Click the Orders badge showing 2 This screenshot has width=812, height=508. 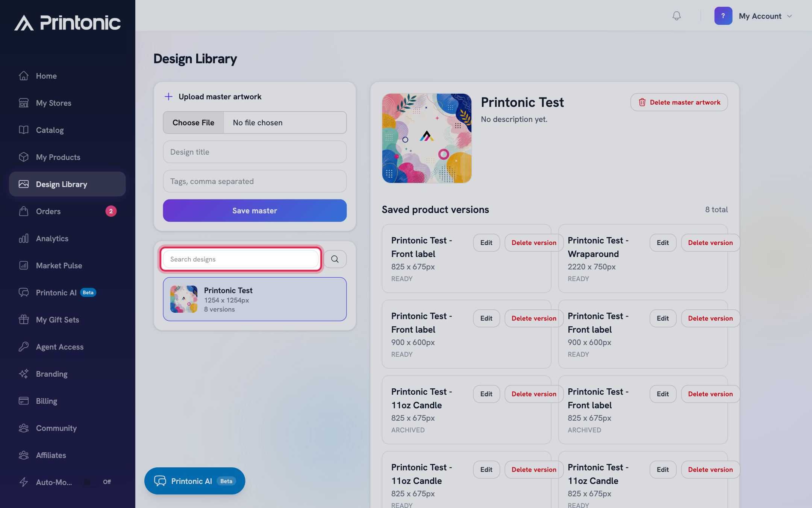pyautogui.click(x=111, y=211)
